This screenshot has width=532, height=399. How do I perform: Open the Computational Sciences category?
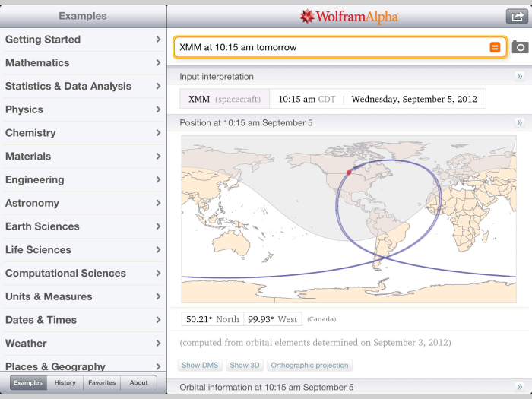pyautogui.click(x=83, y=274)
